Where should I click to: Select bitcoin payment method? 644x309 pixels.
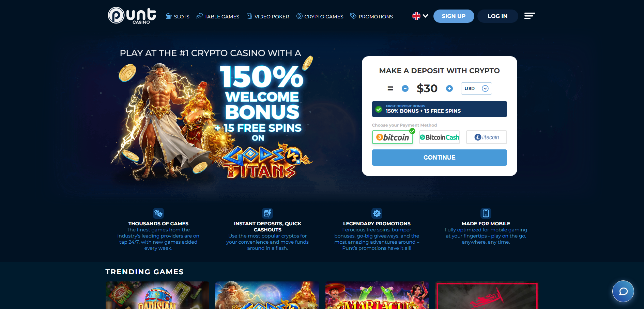tap(393, 137)
